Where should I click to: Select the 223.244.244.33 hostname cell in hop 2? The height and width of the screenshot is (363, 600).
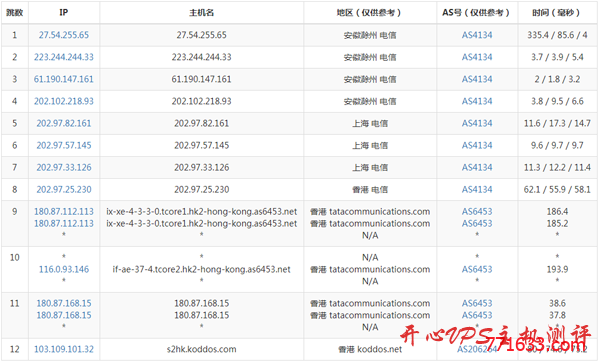pyautogui.click(x=201, y=57)
